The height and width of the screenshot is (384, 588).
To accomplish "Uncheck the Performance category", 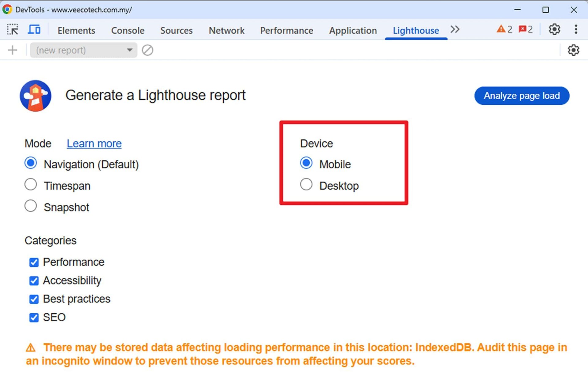I will [34, 262].
